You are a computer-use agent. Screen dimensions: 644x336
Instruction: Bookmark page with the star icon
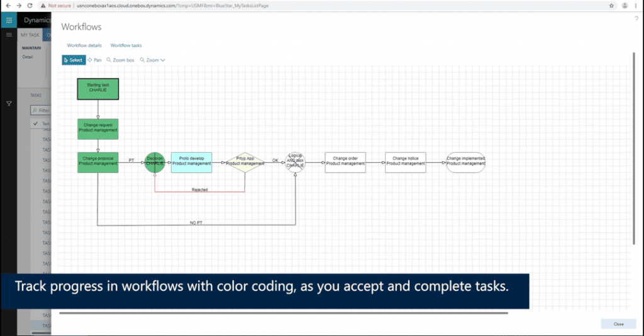611,5
